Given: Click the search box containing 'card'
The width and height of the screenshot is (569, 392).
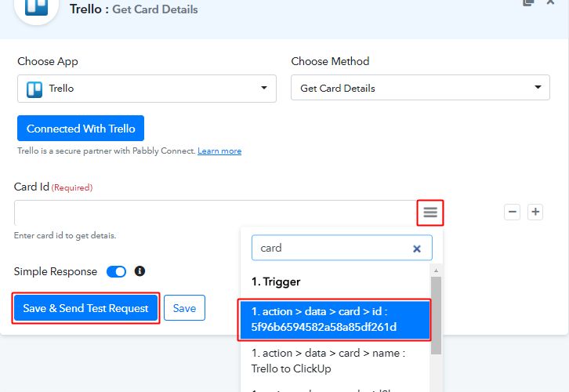Looking at the screenshot, I should click(x=342, y=248).
